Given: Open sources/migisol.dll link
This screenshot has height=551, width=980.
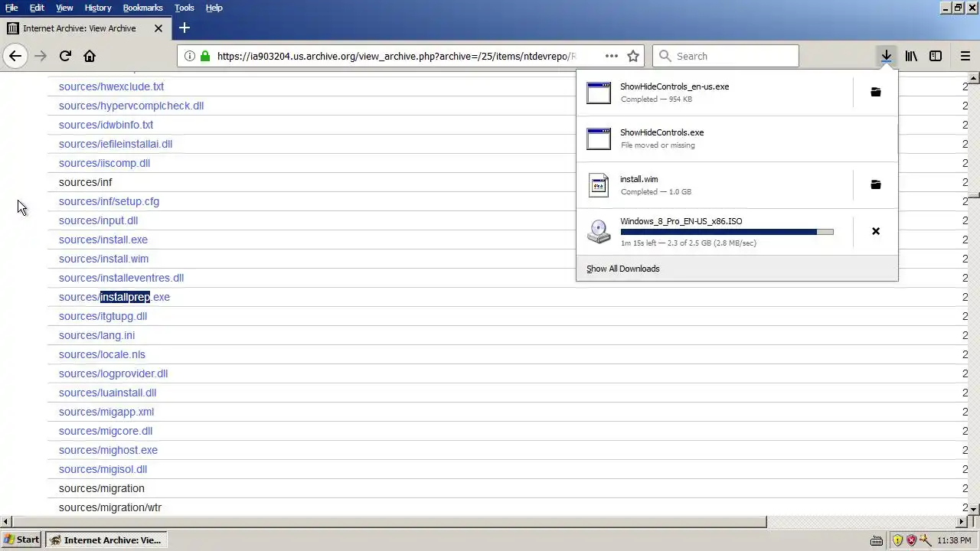Looking at the screenshot, I should [x=103, y=469].
